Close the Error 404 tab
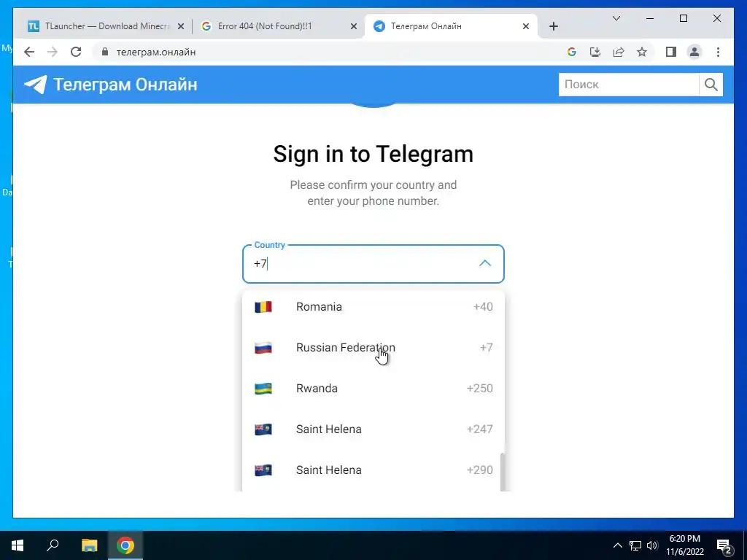 point(354,27)
